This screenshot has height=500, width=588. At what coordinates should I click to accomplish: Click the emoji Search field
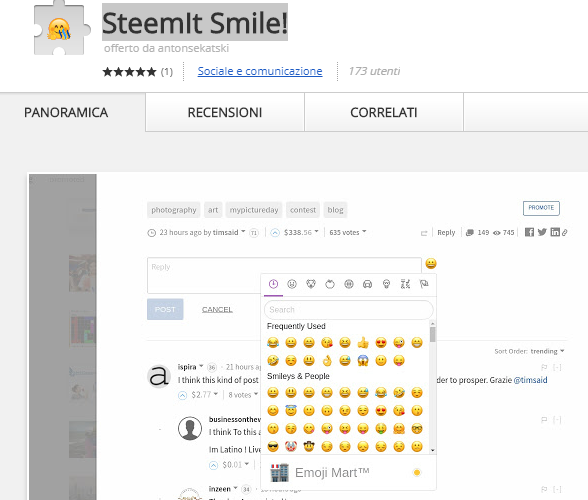(349, 310)
